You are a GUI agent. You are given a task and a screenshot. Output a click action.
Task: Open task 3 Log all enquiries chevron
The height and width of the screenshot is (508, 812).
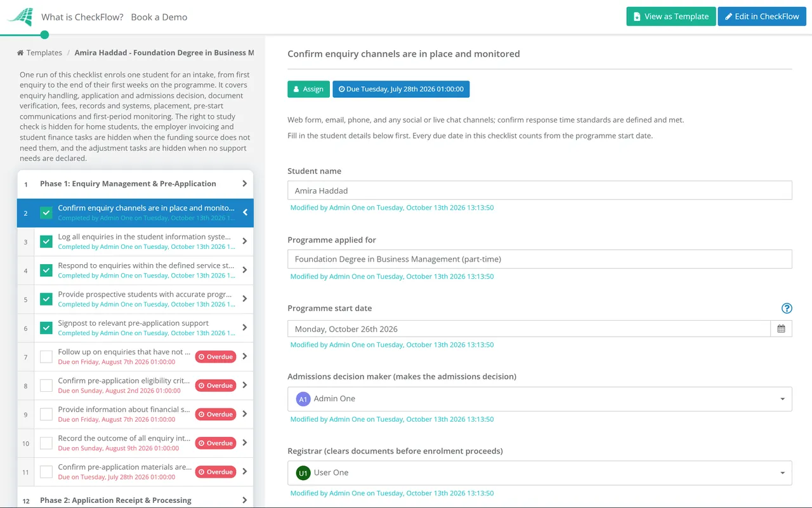tap(245, 241)
